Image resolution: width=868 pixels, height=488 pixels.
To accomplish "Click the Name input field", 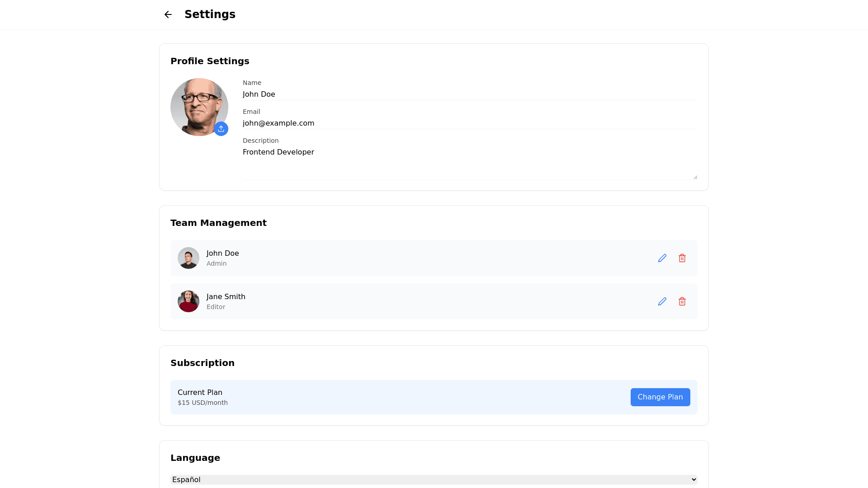I will (469, 94).
